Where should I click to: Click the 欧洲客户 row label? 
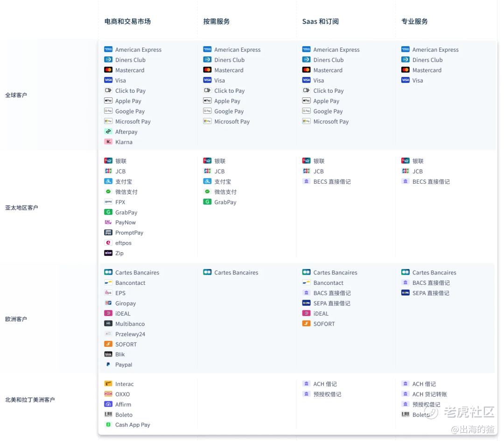pyautogui.click(x=16, y=319)
